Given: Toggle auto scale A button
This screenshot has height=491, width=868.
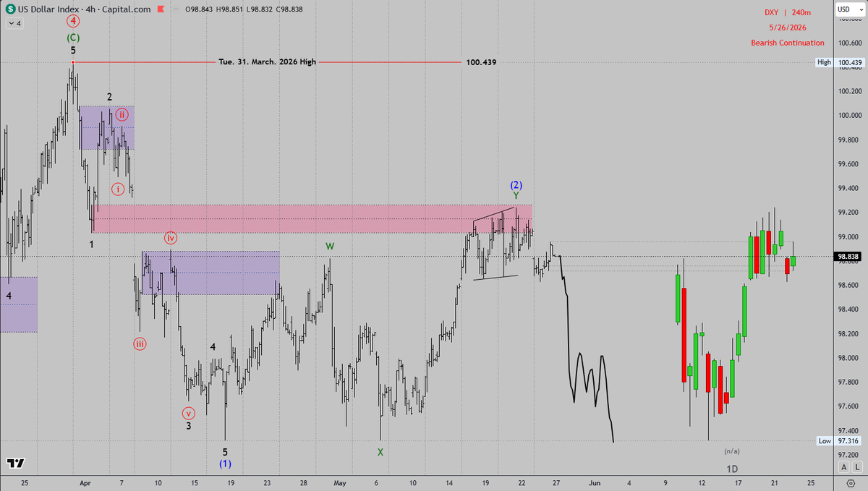Looking at the screenshot, I should (x=845, y=467).
